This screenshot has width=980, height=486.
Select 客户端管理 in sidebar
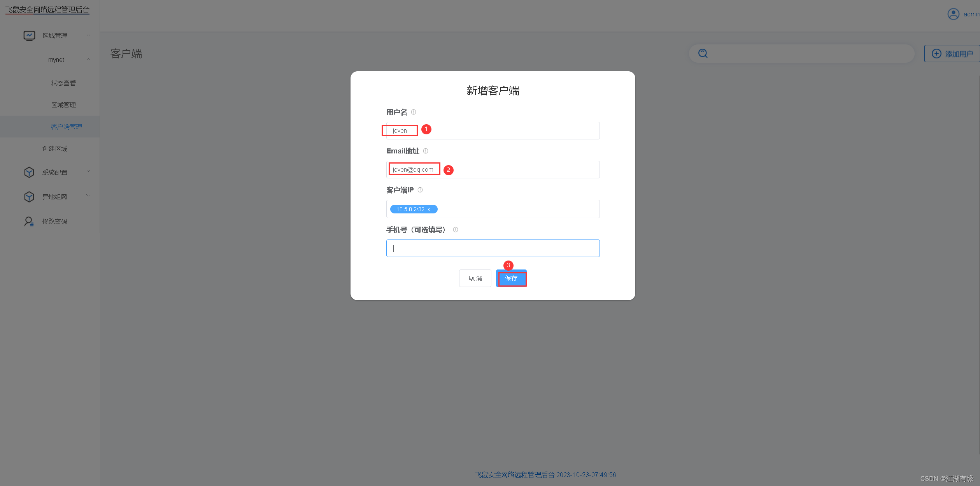click(67, 127)
